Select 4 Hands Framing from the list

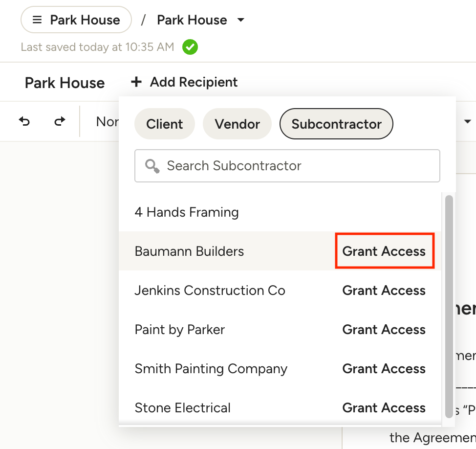point(187,212)
